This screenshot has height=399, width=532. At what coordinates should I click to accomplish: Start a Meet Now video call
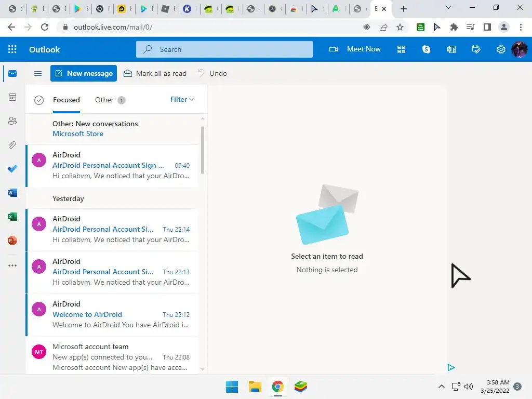pos(355,49)
